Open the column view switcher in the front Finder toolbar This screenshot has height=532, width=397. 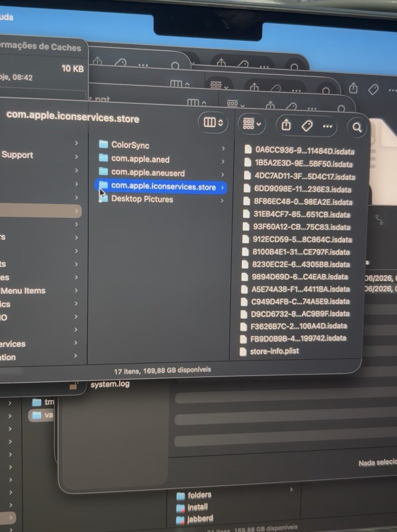(x=213, y=123)
